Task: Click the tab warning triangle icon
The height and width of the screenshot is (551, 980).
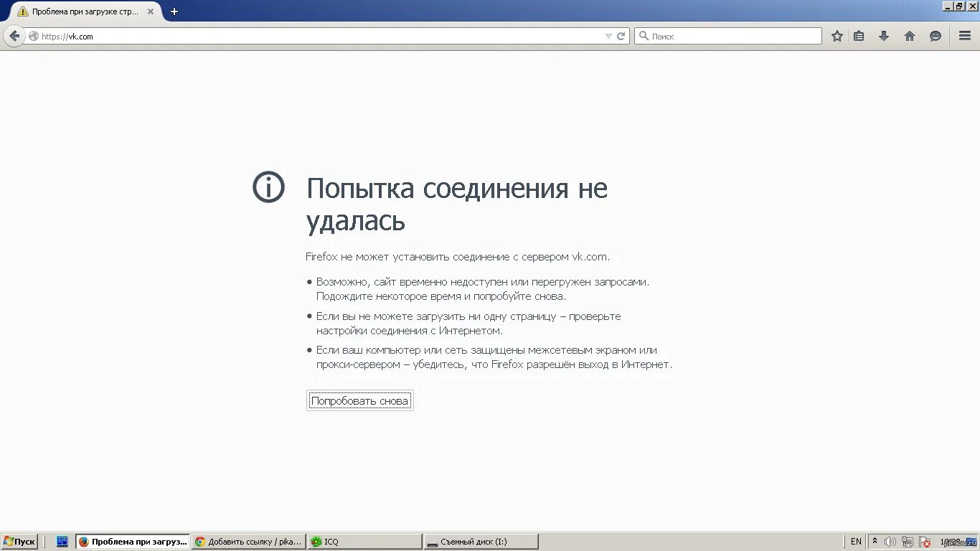Action: [22, 11]
